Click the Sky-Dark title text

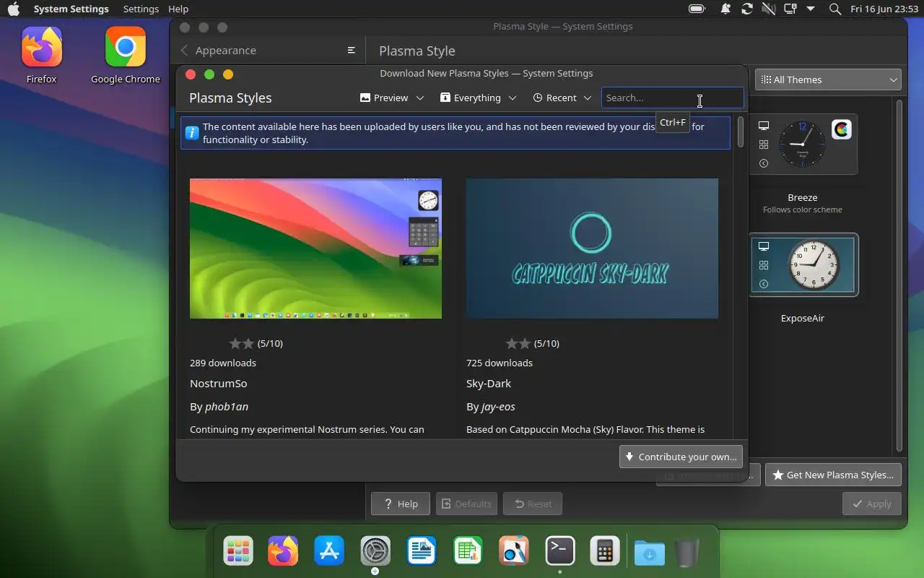pyautogui.click(x=489, y=383)
